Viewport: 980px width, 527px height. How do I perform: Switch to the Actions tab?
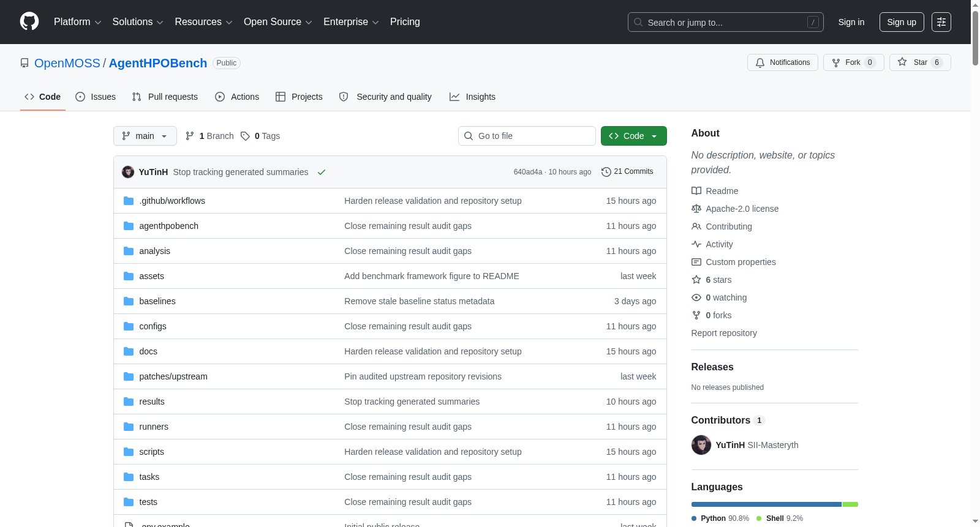pyautogui.click(x=237, y=97)
